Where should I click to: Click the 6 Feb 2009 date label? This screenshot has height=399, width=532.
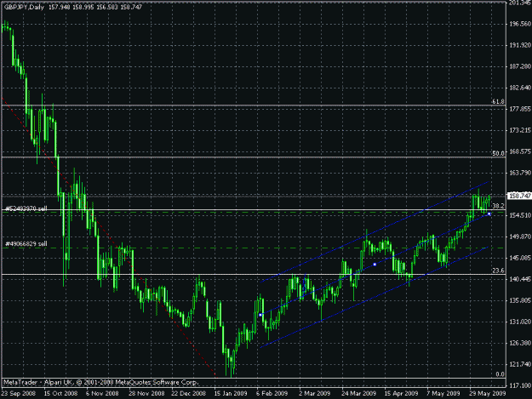tap(273, 393)
